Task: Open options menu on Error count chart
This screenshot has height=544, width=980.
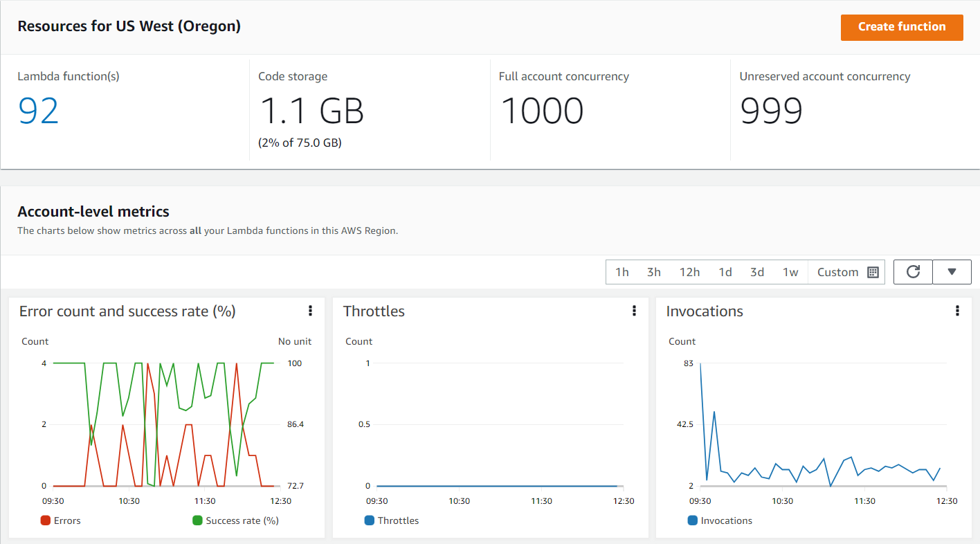Action: coord(310,311)
